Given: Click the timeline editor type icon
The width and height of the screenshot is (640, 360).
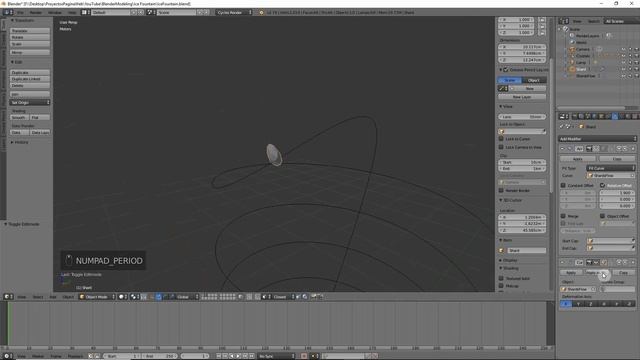Looking at the screenshot, I should coord(7,356).
